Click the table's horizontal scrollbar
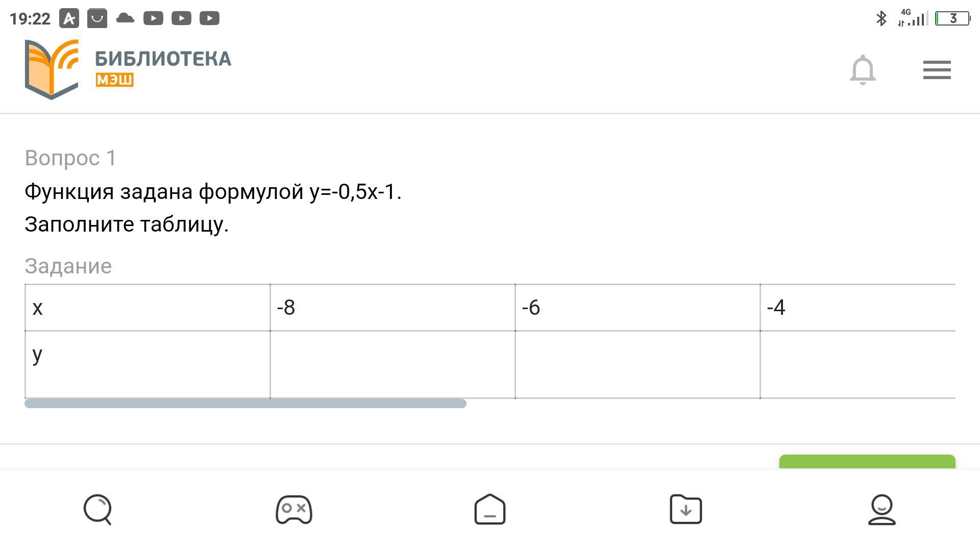Image resolution: width=980 pixels, height=551 pixels. [x=245, y=404]
